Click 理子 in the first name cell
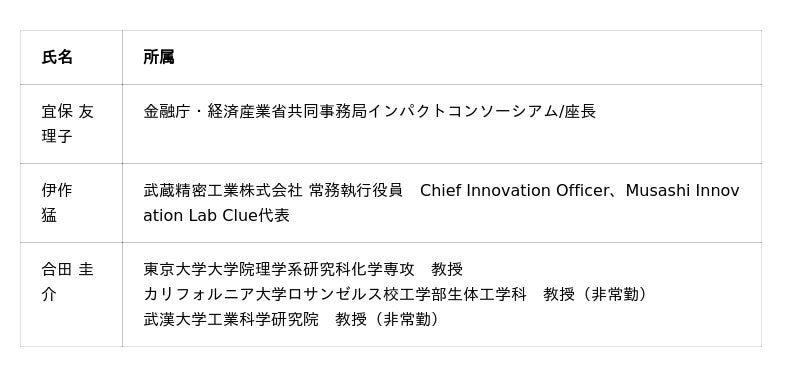This screenshot has width=800, height=377. [57, 137]
